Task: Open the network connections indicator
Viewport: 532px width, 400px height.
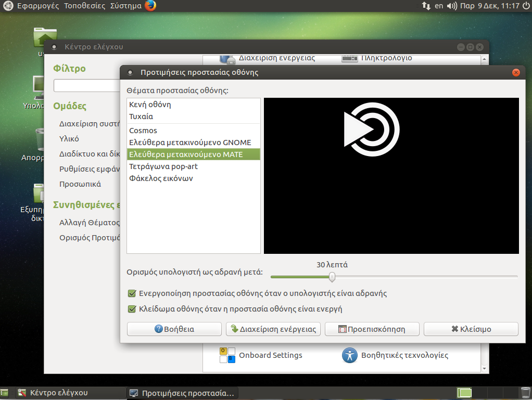Action: tap(426, 6)
